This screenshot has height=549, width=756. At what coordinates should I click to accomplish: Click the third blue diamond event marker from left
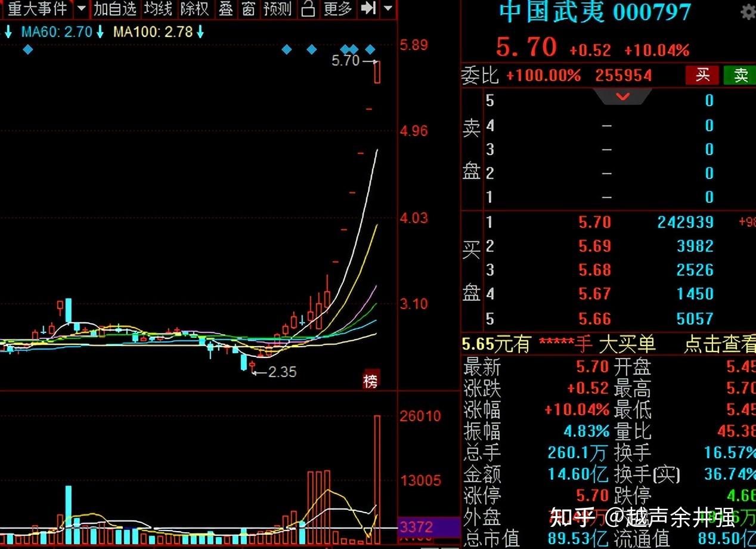[x=311, y=49]
